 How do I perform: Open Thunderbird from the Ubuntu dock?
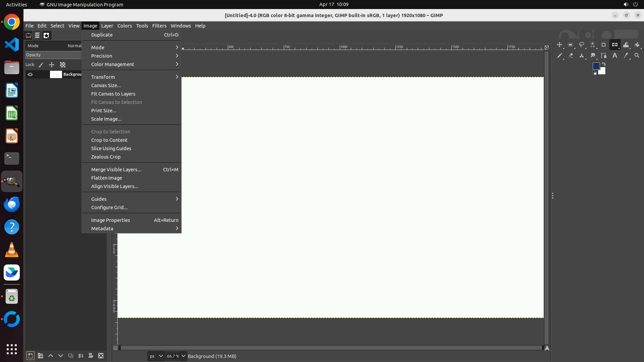(x=12, y=204)
